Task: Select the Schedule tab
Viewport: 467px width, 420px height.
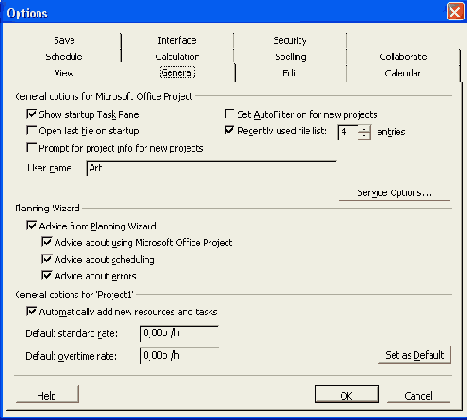Action: [64, 57]
